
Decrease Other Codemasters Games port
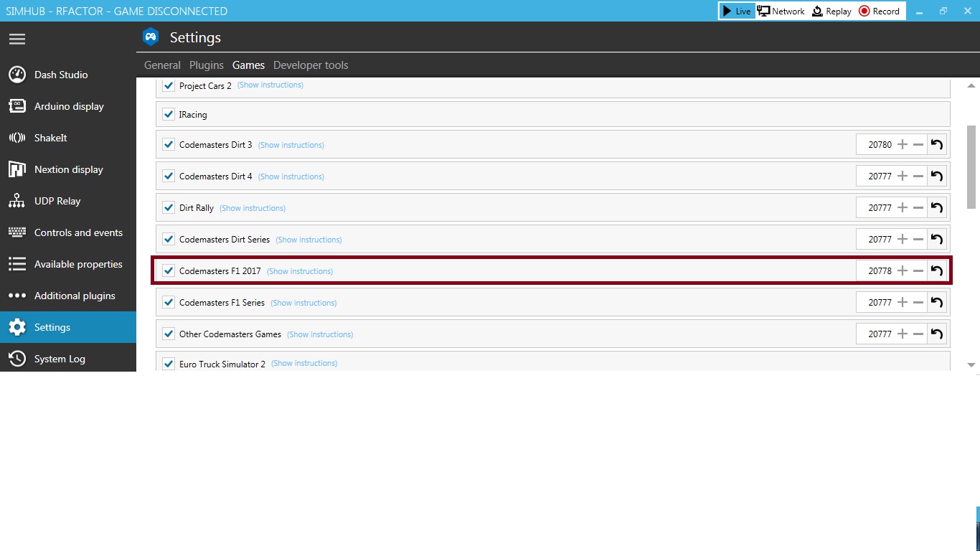(918, 334)
